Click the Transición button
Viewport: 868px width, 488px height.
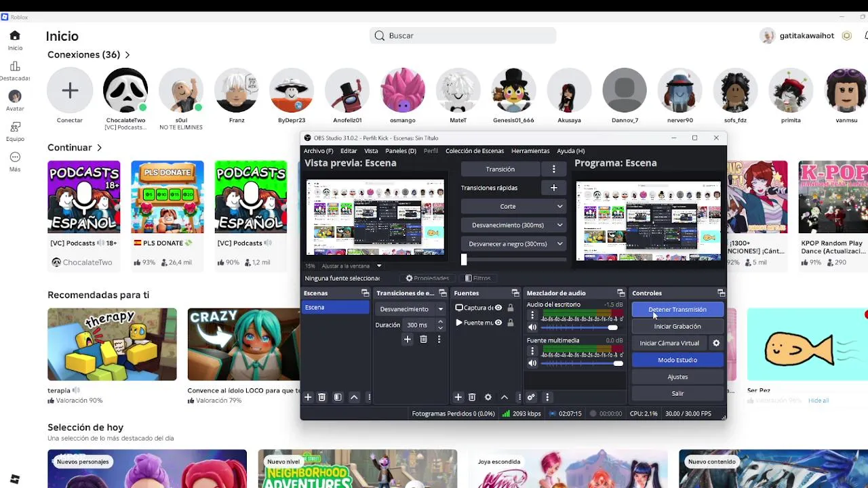tap(500, 169)
